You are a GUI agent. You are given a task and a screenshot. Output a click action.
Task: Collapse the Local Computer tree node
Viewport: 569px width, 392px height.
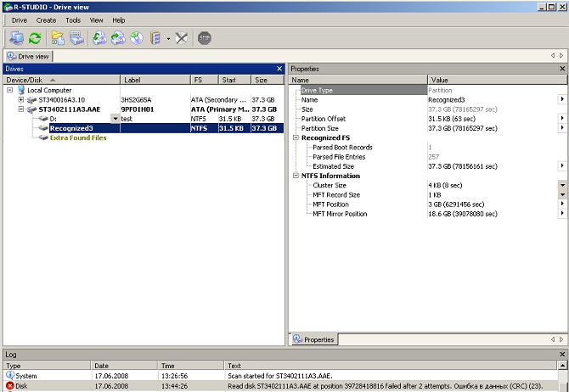pyautogui.click(x=10, y=90)
